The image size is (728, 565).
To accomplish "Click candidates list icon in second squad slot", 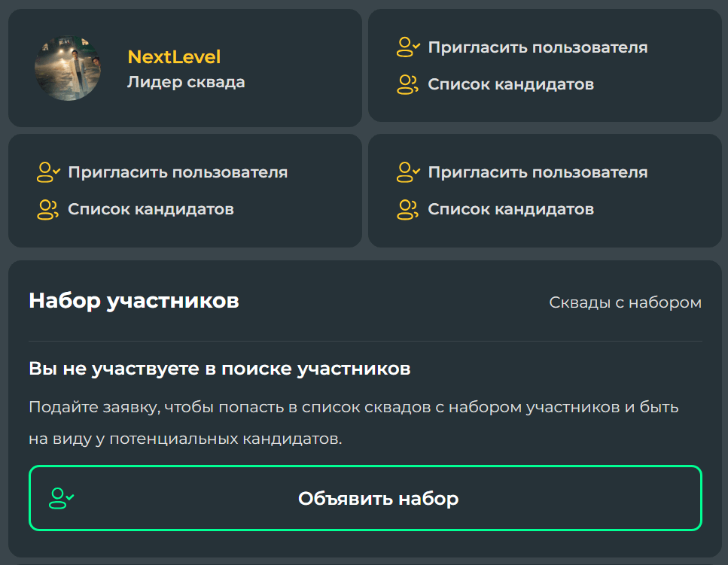I will point(407,85).
